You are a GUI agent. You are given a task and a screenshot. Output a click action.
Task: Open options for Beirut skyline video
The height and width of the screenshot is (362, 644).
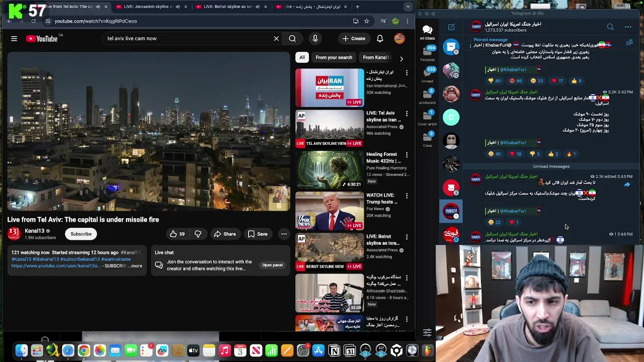(407, 237)
